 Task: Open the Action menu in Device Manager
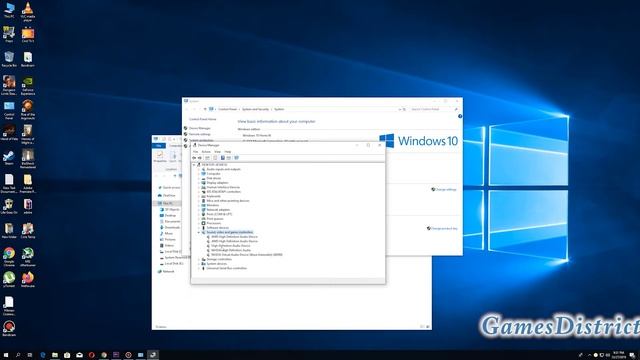pyautogui.click(x=206, y=152)
